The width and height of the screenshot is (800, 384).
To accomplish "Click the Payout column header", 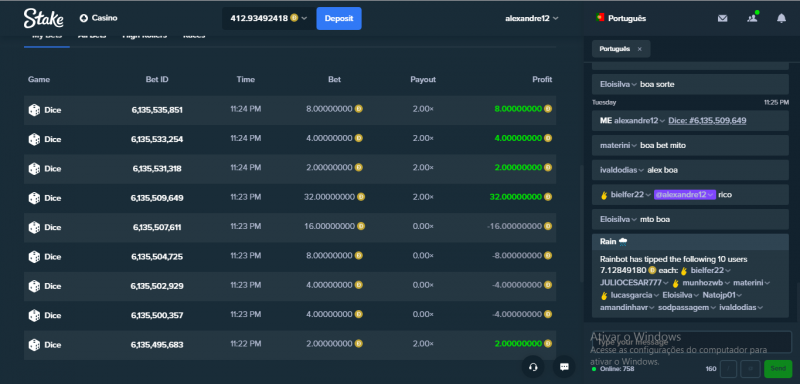I will [423, 80].
